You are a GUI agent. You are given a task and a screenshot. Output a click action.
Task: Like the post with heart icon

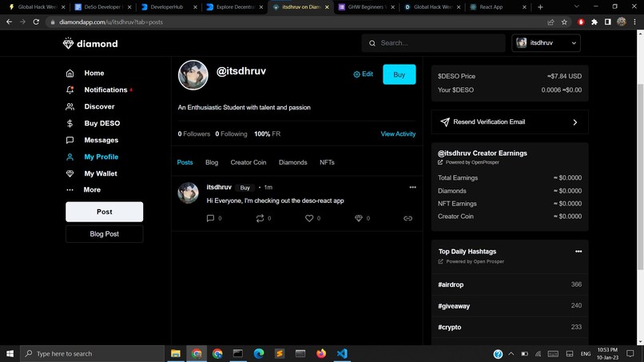click(309, 218)
